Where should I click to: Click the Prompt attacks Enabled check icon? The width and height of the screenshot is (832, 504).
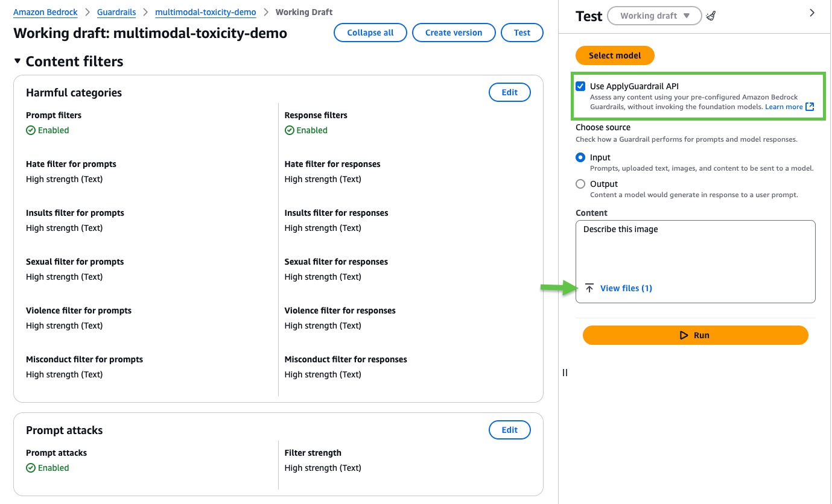pos(31,468)
